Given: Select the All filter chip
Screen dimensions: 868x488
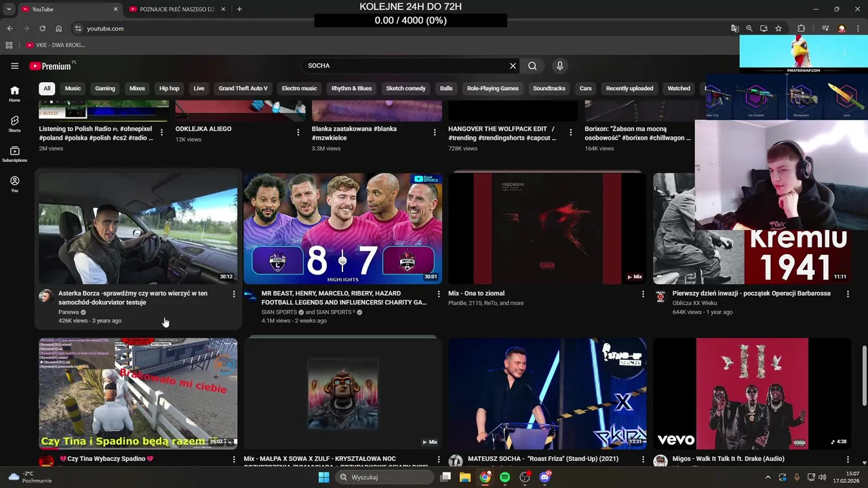Looking at the screenshot, I should point(47,88).
